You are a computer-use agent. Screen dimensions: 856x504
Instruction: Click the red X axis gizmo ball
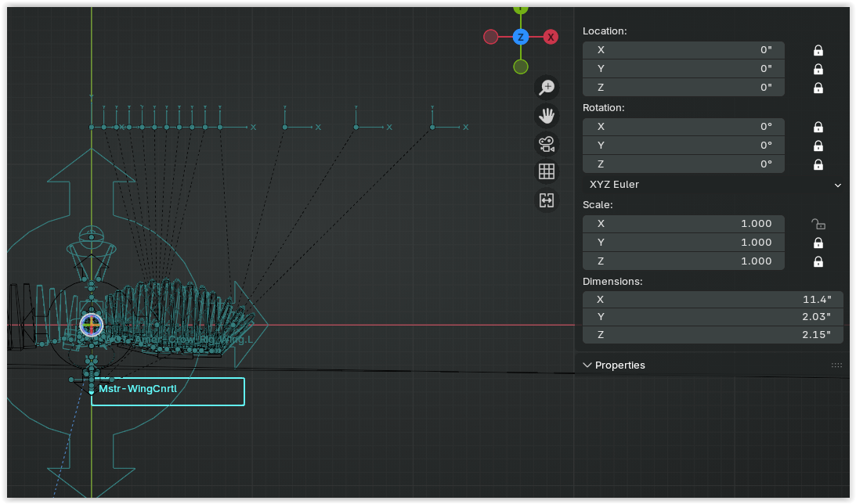click(x=551, y=37)
